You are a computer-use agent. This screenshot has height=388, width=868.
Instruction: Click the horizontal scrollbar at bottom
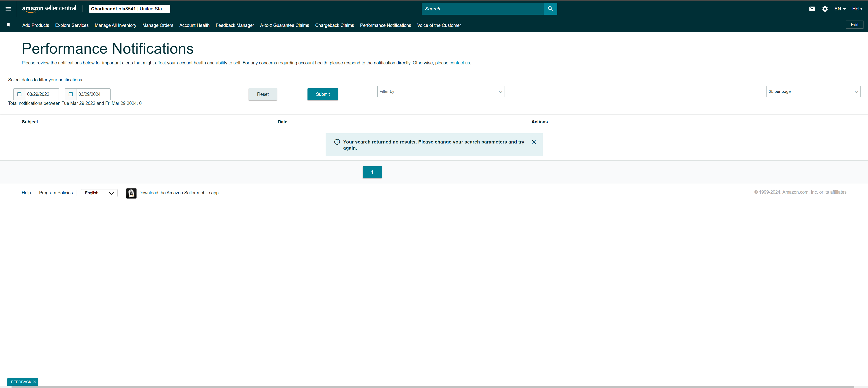tap(433, 387)
